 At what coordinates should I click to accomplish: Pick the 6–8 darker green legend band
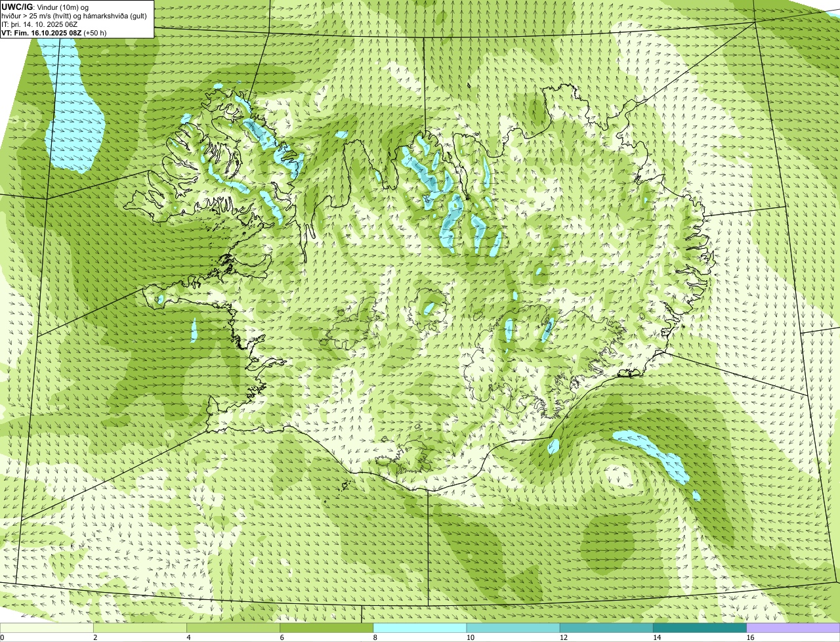(x=327, y=628)
